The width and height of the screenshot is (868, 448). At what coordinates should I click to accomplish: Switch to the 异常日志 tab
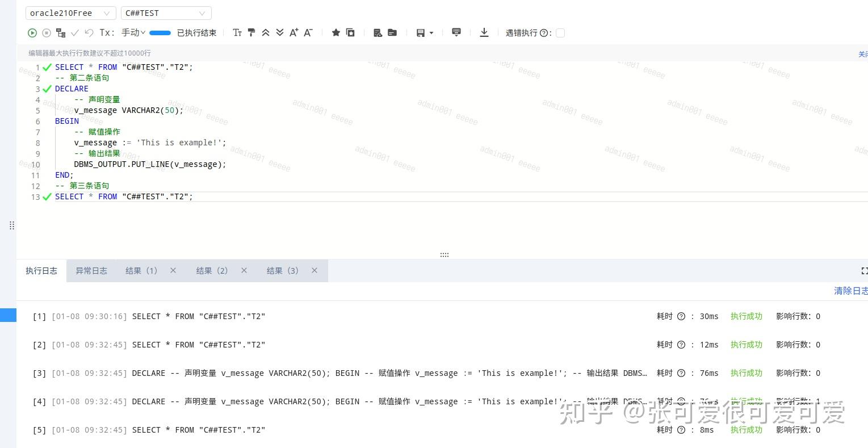91,271
